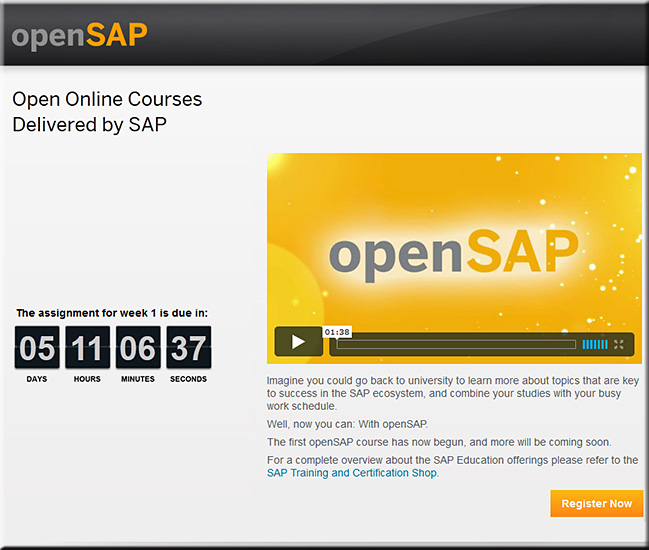Click the countdown hours value 11
The height and width of the screenshot is (550, 649).
pos(87,347)
